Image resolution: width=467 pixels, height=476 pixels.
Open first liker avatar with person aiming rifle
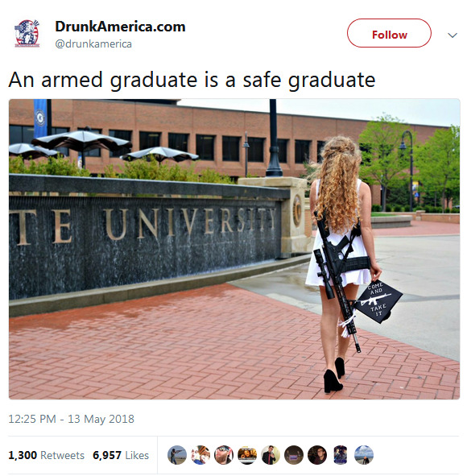(177, 455)
